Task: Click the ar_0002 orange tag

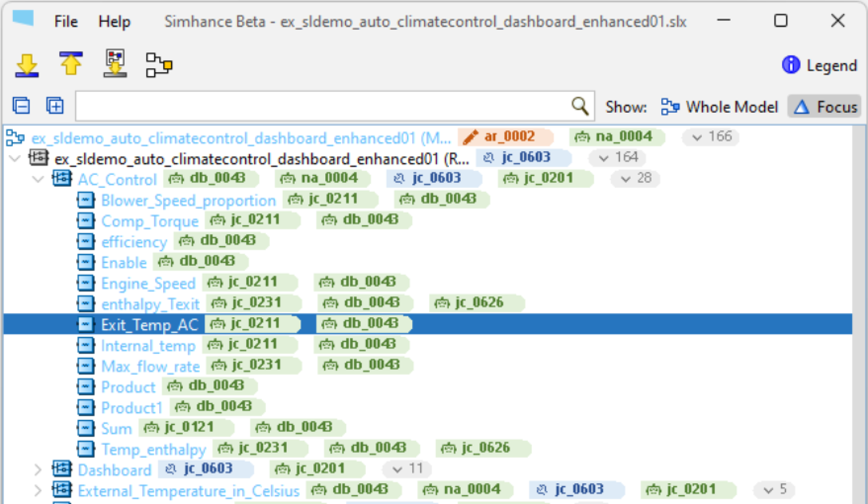Action: (506, 137)
